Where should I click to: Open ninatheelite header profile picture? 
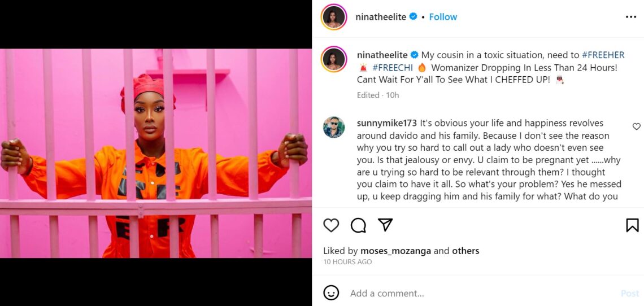[334, 17]
